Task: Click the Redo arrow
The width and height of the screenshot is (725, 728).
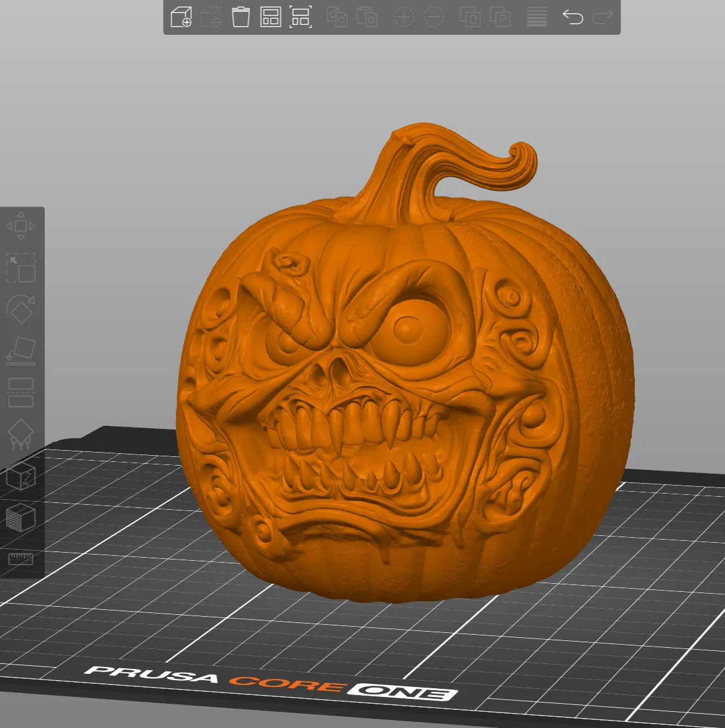Action: tap(603, 17)
